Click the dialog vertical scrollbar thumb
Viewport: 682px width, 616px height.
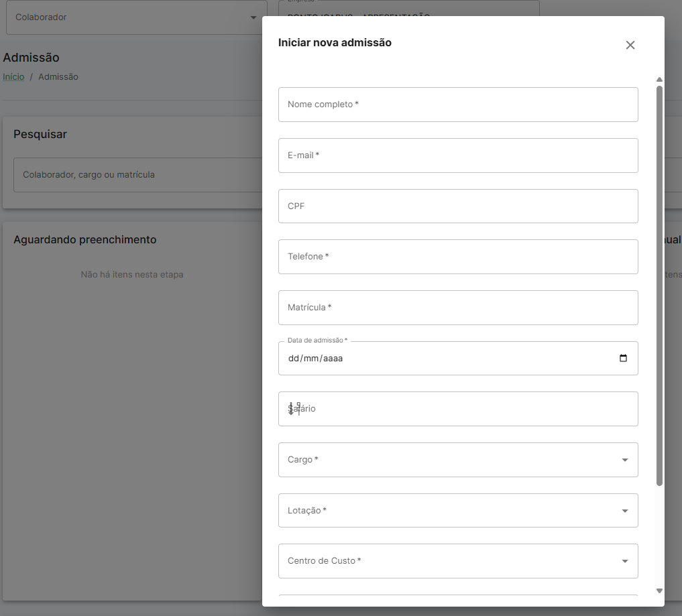click(659, 286)
